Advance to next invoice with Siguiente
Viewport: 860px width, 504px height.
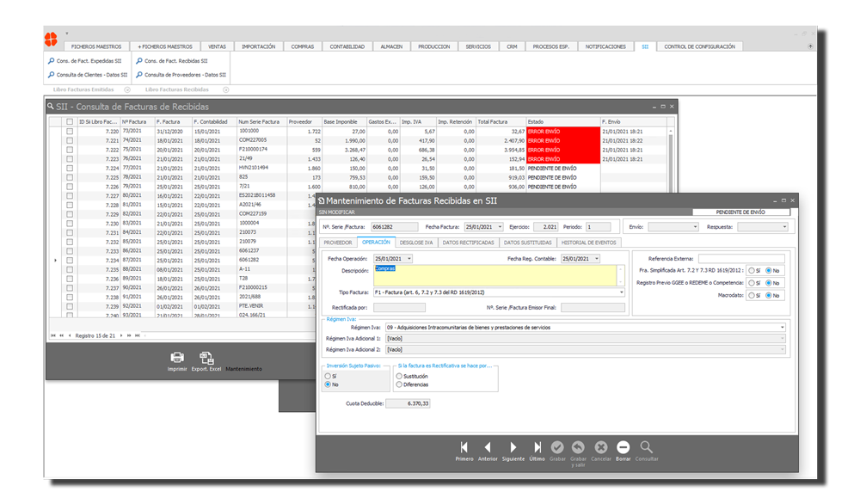tap(513, 447)
